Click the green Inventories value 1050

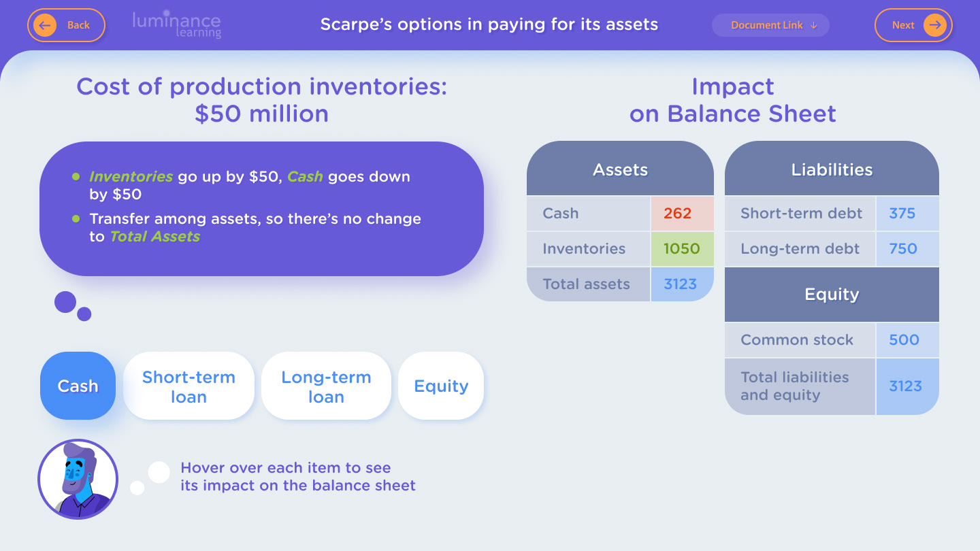click(682, 249)
